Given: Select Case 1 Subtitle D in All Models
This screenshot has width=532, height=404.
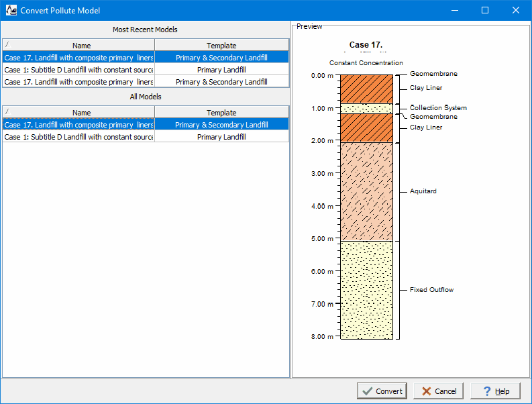Looking at the screenshot, I should point(78,137).
